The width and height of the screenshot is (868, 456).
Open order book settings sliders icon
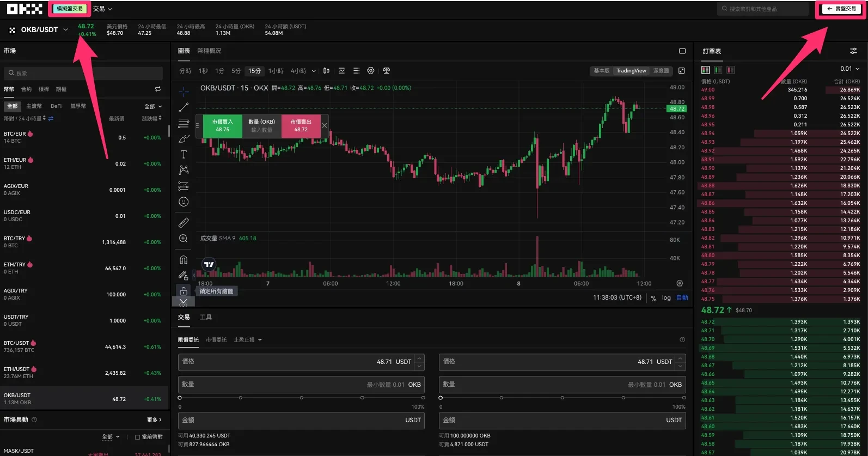coord(853,51)
